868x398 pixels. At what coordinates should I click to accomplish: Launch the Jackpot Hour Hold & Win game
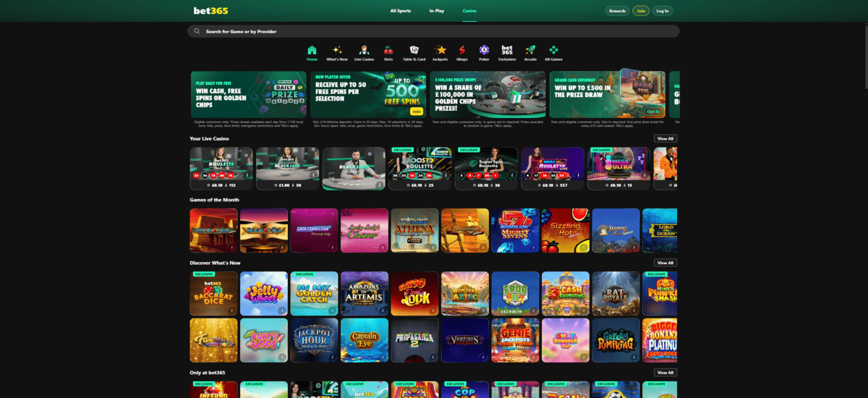click(314, 340)
